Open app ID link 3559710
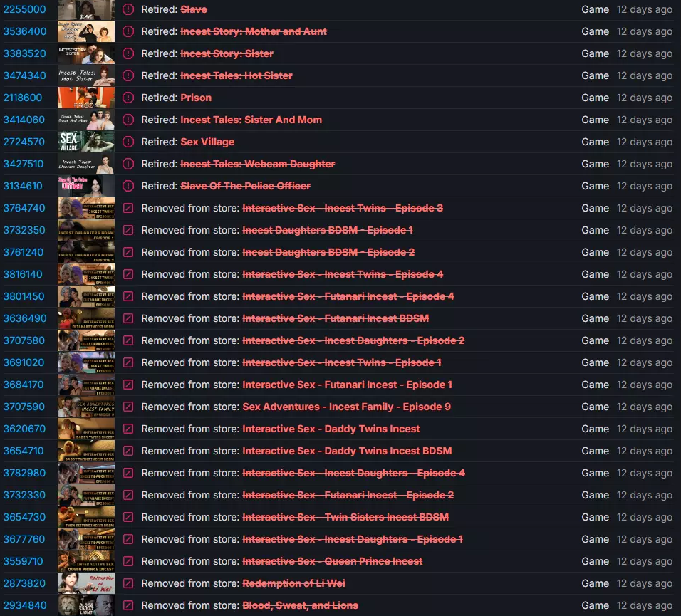 pos(24,561)
